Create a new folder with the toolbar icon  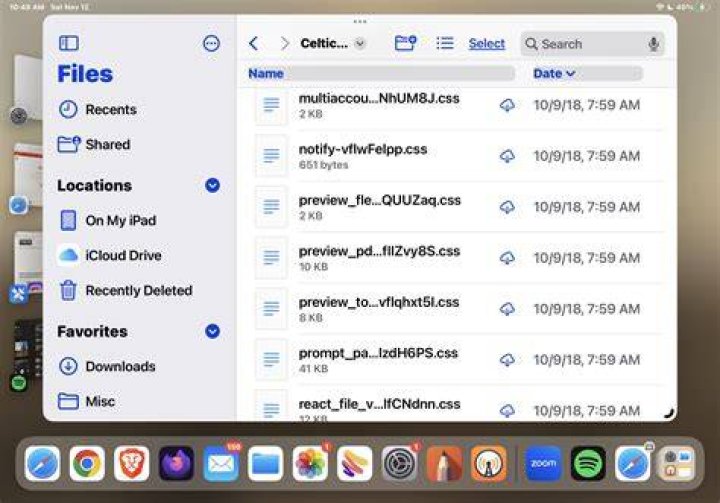tap(405, 44)
